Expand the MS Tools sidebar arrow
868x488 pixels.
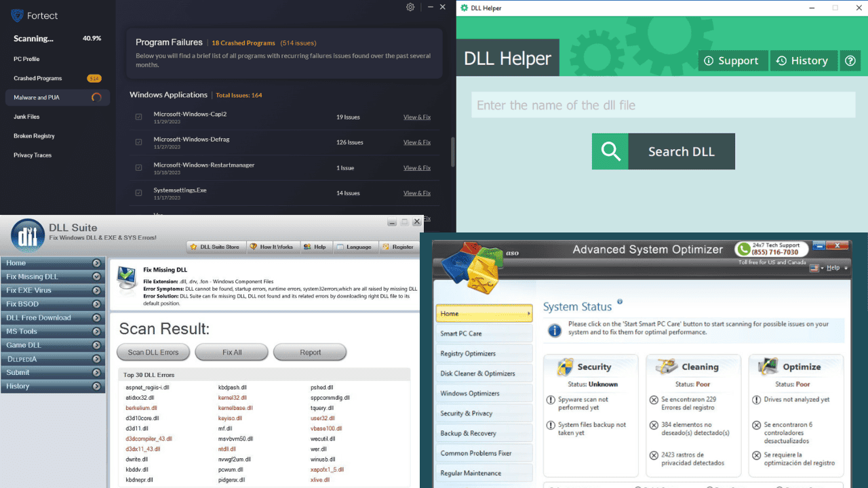96,331
